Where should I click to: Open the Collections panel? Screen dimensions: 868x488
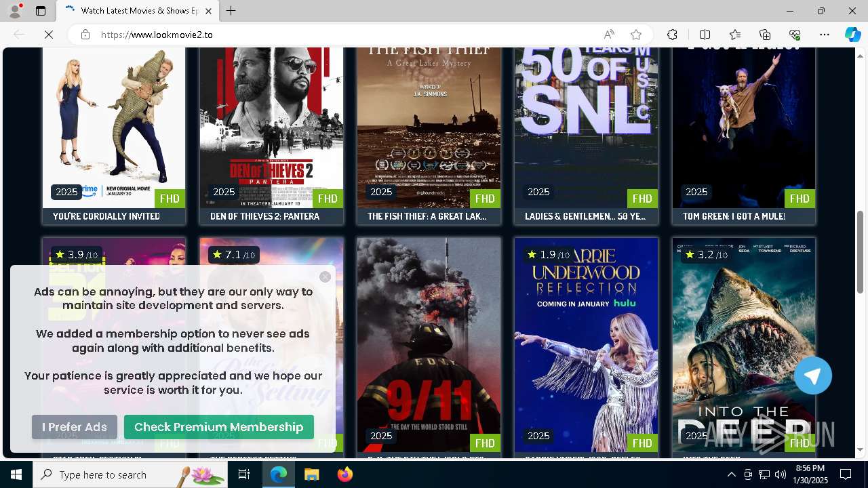click(x=765, y=35)
